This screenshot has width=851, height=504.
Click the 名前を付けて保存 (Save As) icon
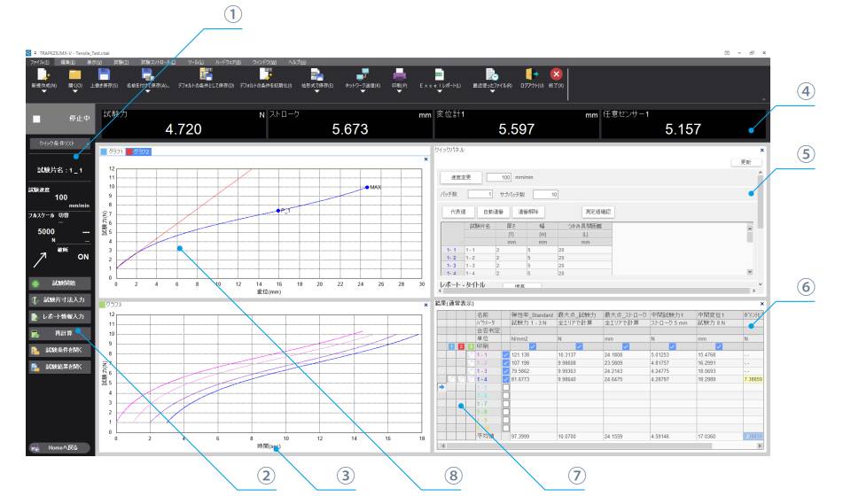pyautogui.click(x=148, y=74)
